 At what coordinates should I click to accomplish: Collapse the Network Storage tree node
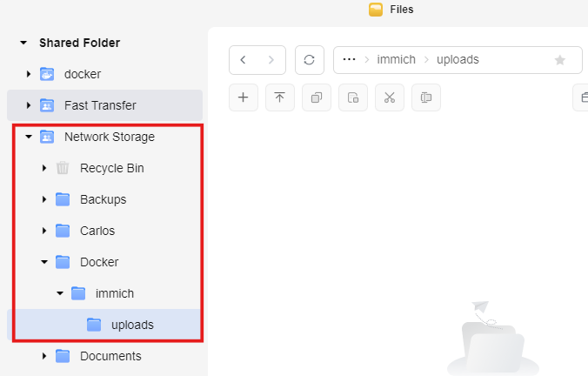tap(29, 137)
